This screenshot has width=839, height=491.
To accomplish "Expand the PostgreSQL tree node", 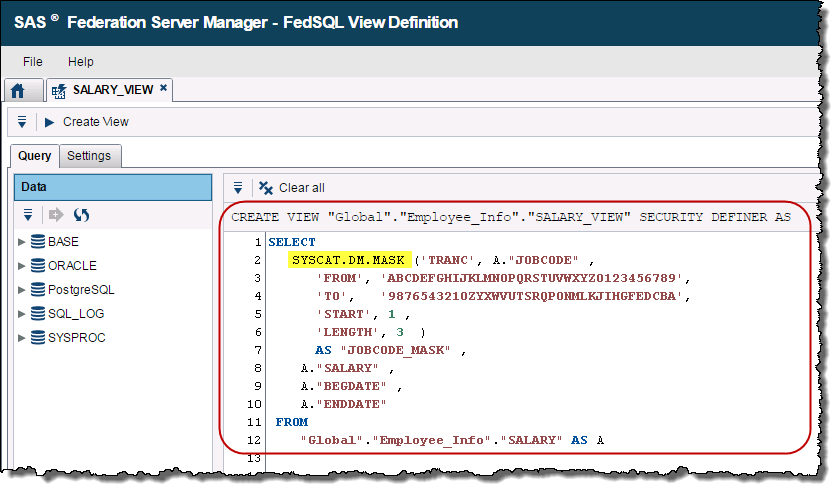I will click(x=22, y=290).
